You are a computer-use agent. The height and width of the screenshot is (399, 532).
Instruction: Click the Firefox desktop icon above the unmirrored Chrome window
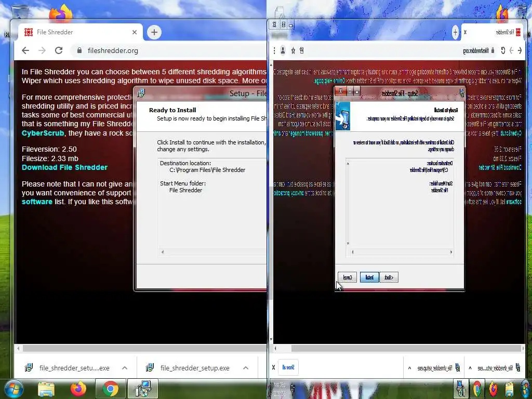pyautogui.click(x=61, y=12)
